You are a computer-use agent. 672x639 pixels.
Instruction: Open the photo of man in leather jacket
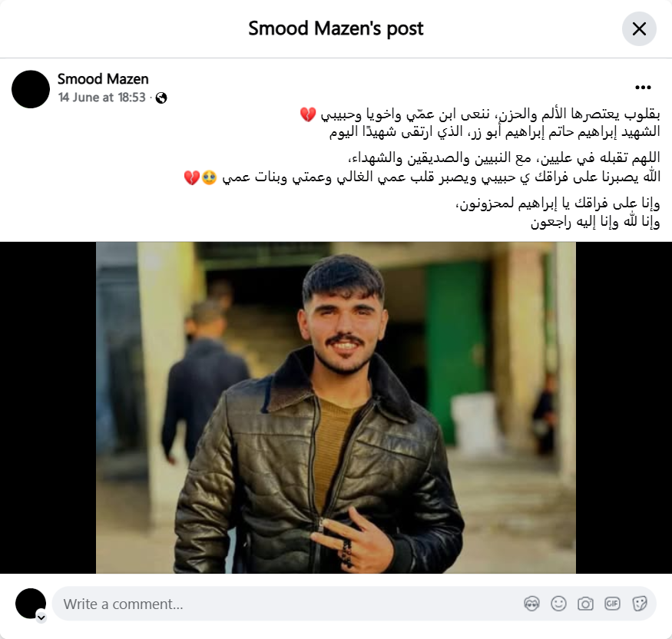336,408
